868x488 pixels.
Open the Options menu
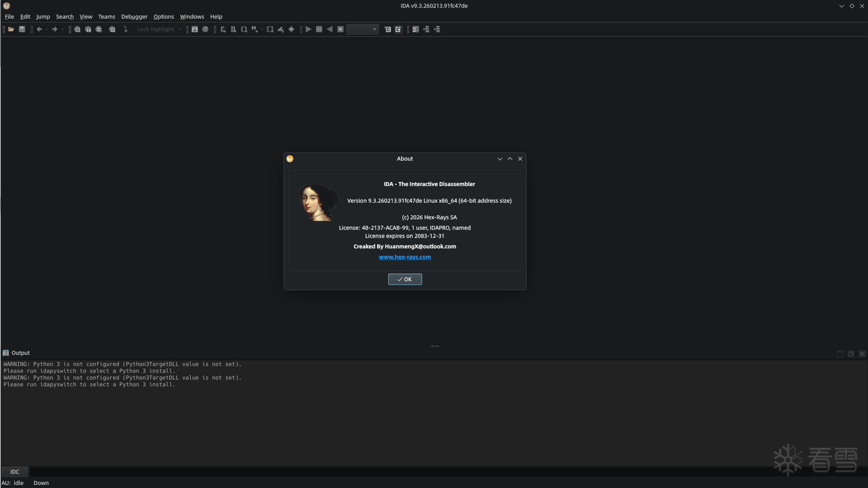point(163,17)
